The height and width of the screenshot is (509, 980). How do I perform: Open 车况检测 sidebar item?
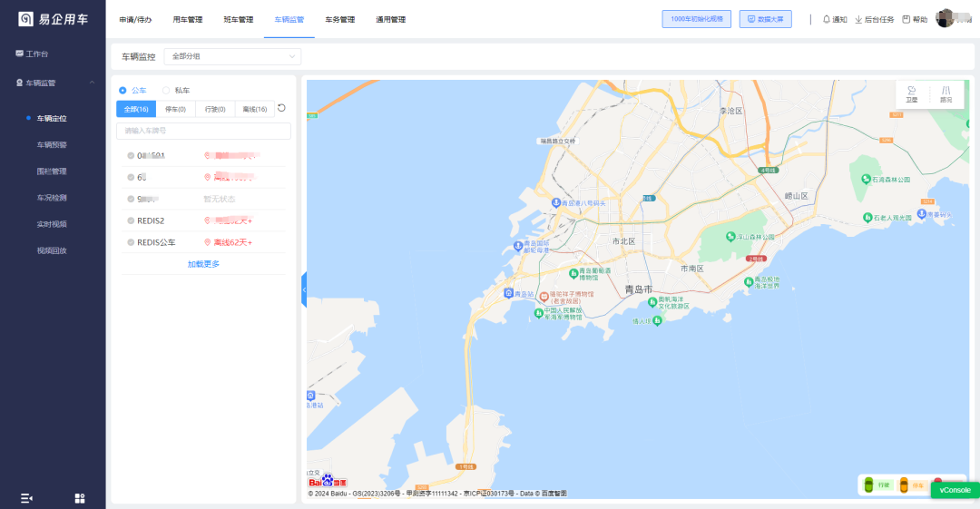pyautogui.click(x=52, y=198)
